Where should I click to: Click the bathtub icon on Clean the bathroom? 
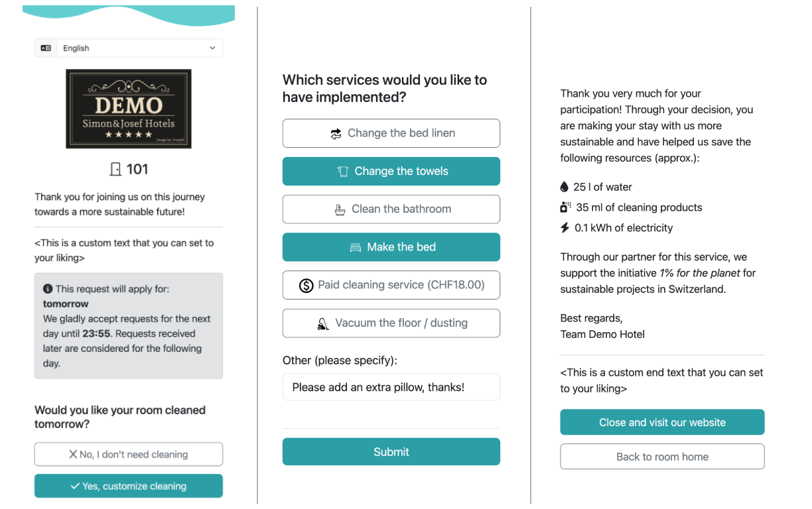340,209
